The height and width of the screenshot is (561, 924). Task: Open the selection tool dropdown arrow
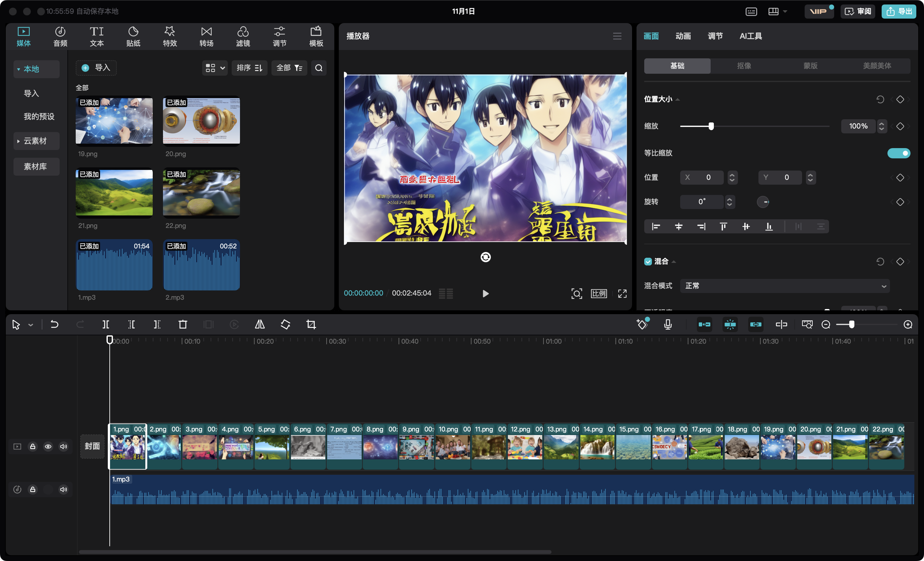coord(31,325)
